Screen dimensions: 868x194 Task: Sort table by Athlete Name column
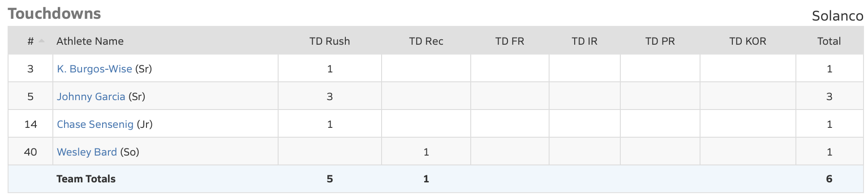90,41
